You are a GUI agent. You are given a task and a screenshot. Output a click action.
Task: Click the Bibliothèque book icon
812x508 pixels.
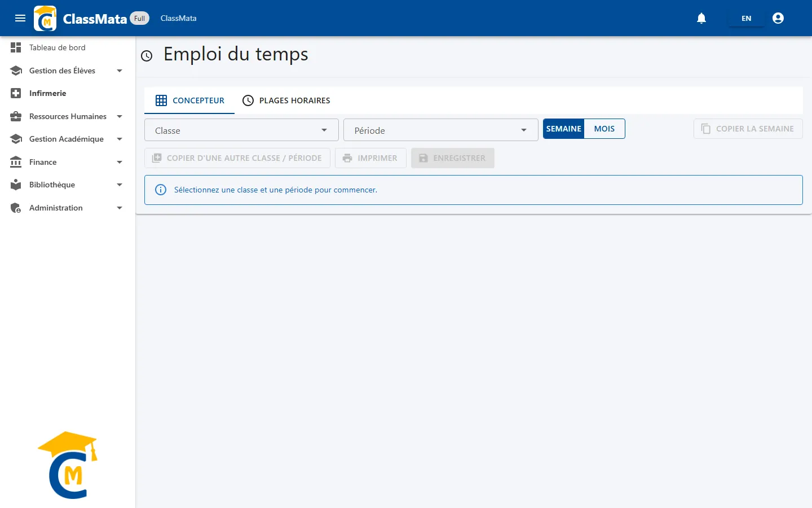tap(16, 185)
